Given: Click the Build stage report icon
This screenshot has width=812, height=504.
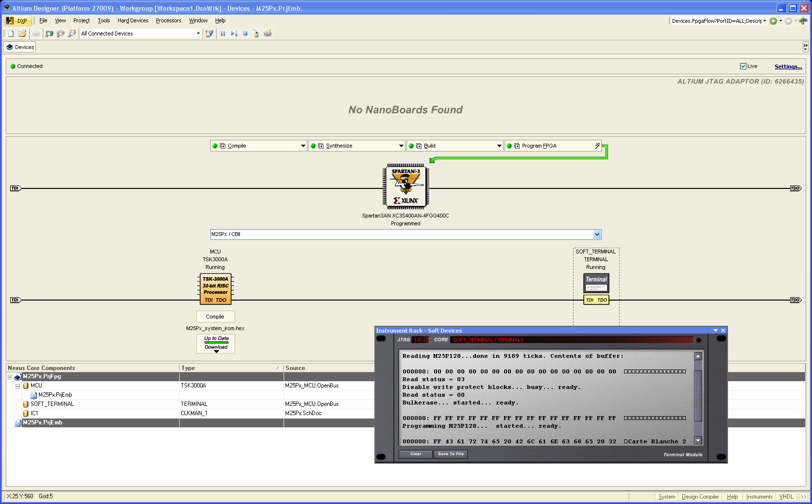Looking at the screenshot, I should 419,146.
